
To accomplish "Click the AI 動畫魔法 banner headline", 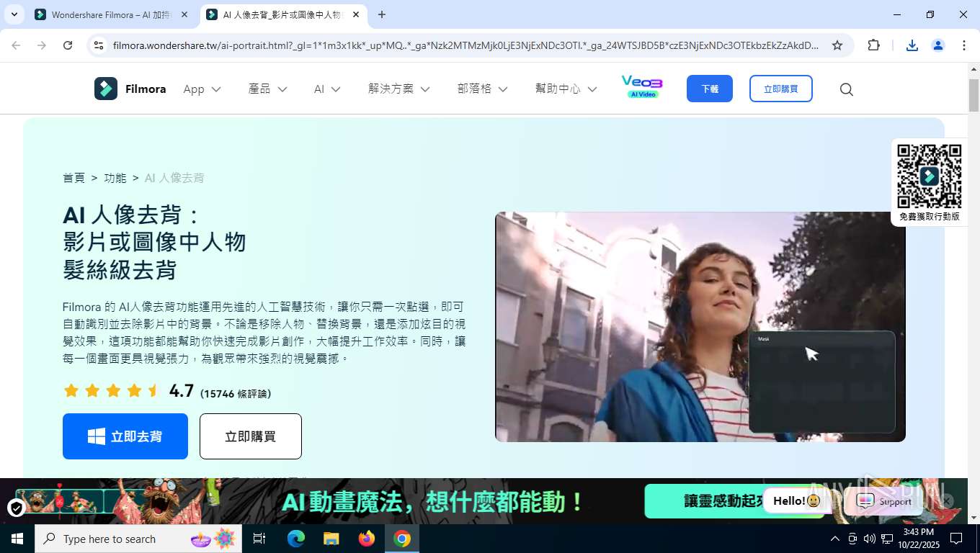I will pyautogui.click(x=433, y=502).
